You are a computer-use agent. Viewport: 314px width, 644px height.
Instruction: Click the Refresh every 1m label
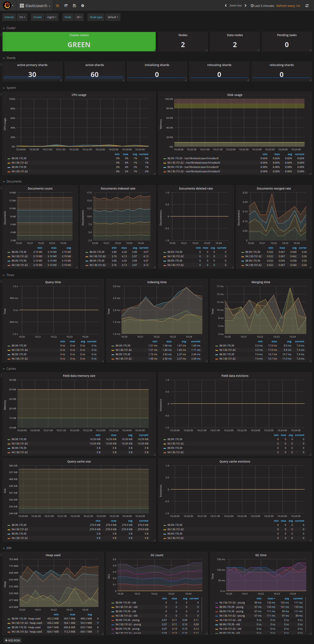[288, 5]
